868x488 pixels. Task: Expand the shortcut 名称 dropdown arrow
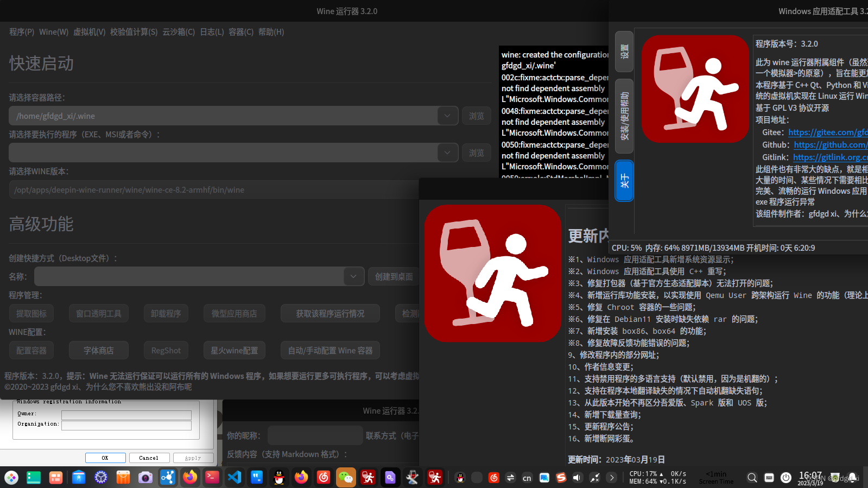click(353, 276)
